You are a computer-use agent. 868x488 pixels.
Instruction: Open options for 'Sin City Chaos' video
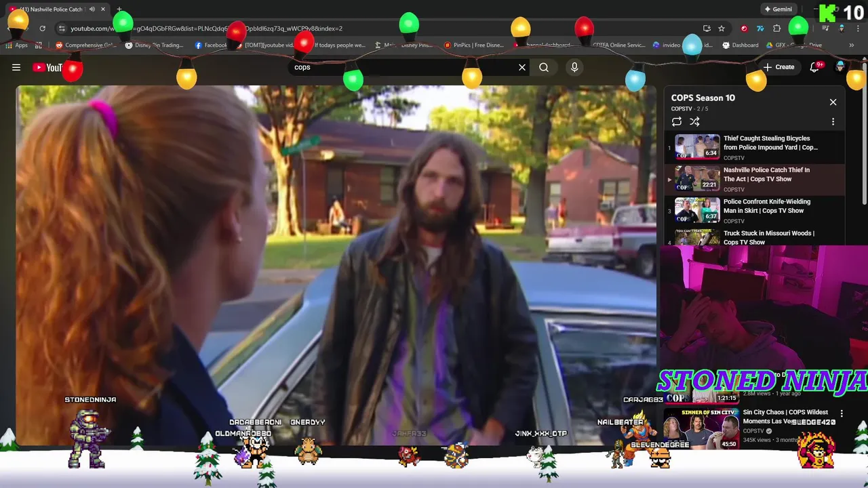842,413
